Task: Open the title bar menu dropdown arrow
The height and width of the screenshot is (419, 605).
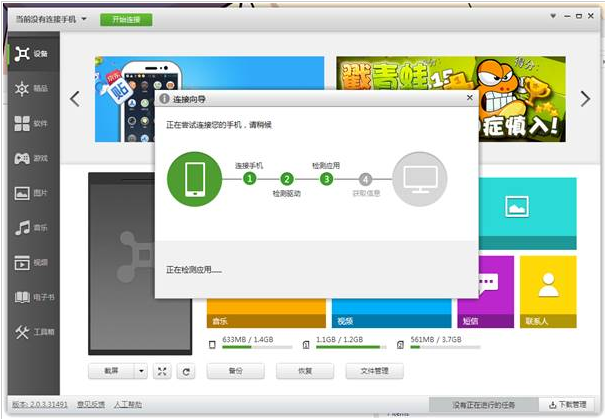Action: pos(553,18)
